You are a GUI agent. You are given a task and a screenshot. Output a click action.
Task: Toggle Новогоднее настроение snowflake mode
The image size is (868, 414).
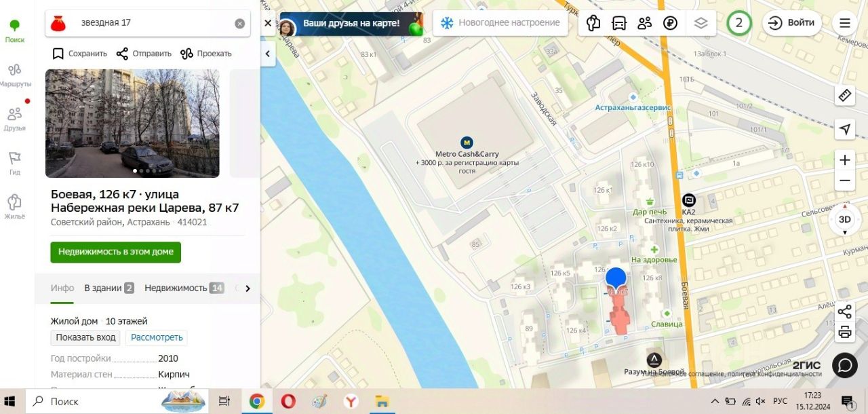501,23
